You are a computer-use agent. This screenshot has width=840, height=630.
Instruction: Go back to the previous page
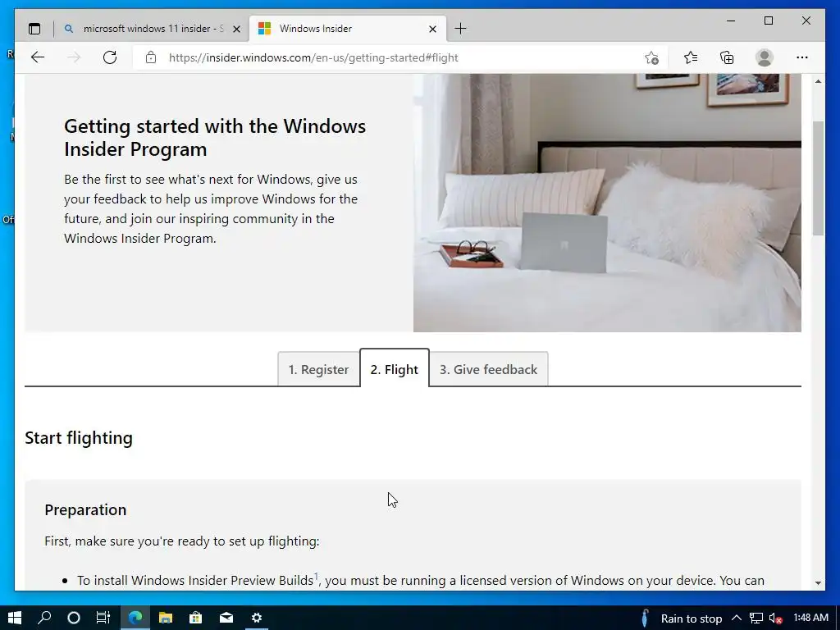(x=38, y=57)
